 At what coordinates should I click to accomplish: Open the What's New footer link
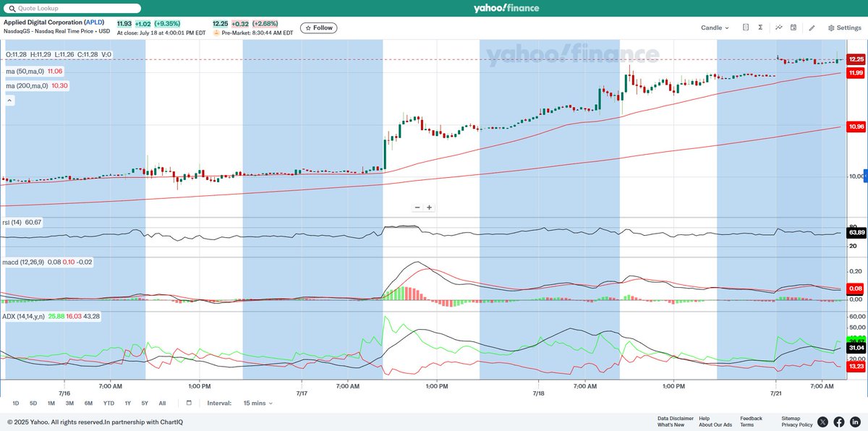click(671, 424)
